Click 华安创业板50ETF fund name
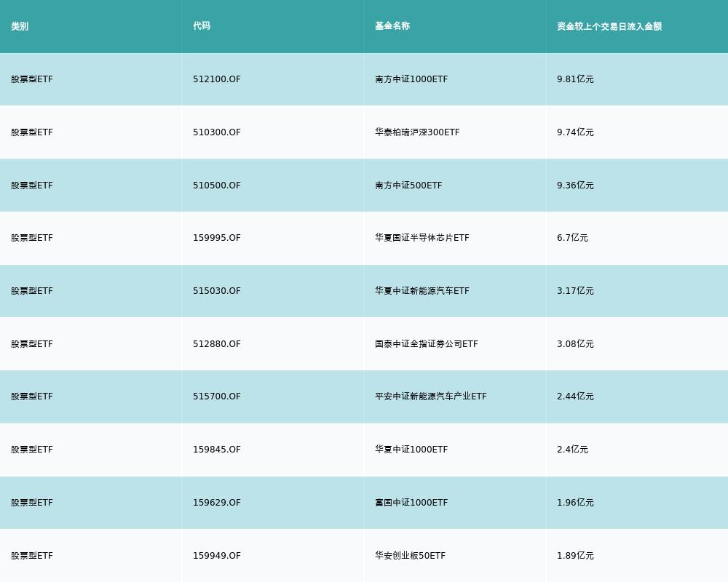 [410, 556]
